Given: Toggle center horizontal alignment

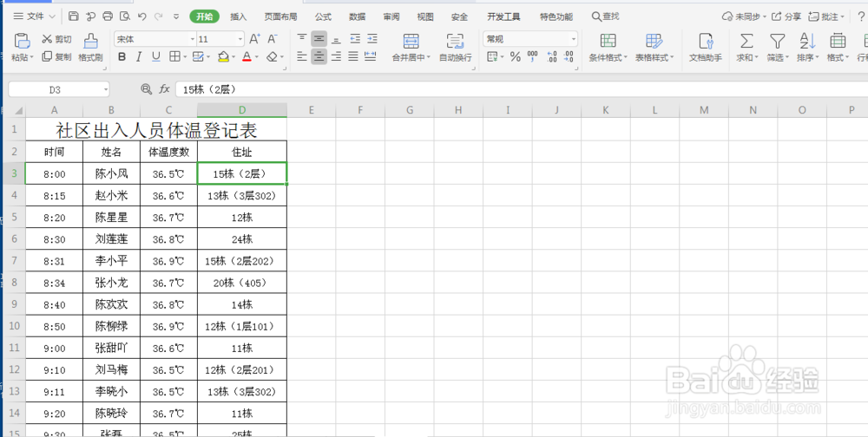Looking at the screenshot, I should point(319,56).
